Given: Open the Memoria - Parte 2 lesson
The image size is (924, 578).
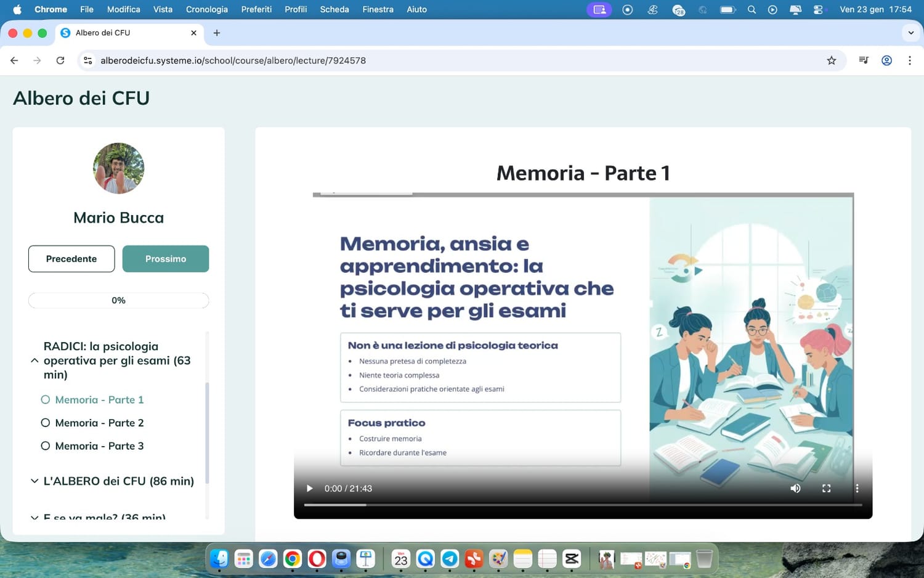Looking at the screenshot, I should pos(99,423).
